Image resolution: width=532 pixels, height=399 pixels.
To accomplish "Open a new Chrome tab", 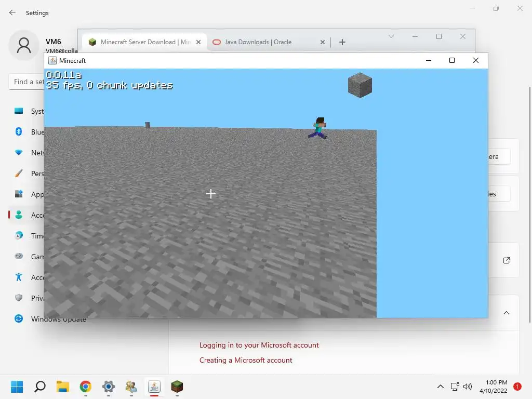I will click(342, 42).
